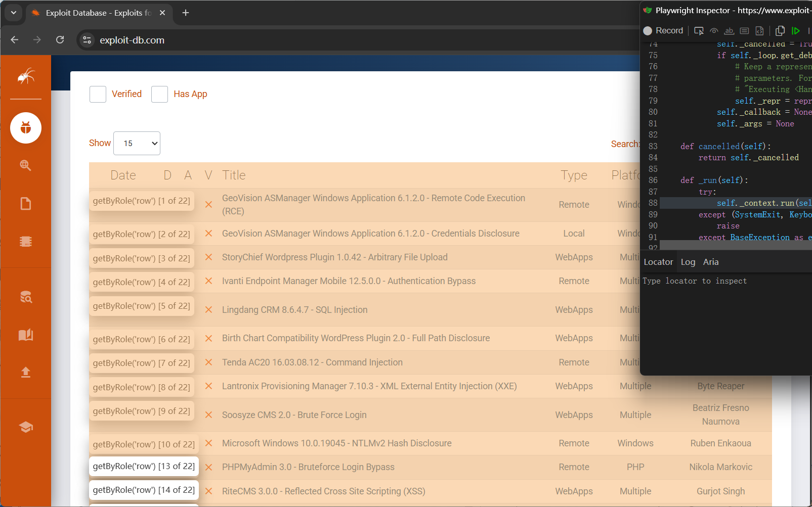Image resolution: width=812 pixels, height=507 pixels.
Task: Sort table by Type column header
Action: click(x=574, y=175)
